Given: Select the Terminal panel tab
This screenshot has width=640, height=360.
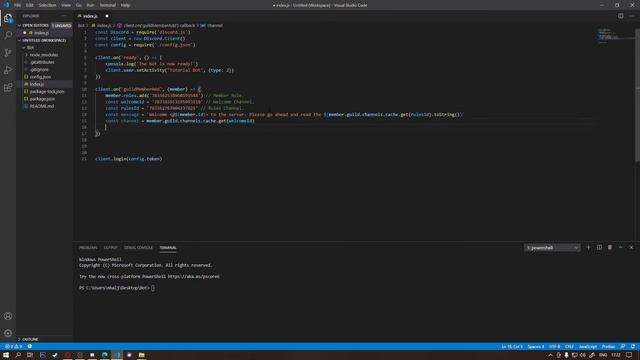Looking at the screenshot, I should (168, 248).
